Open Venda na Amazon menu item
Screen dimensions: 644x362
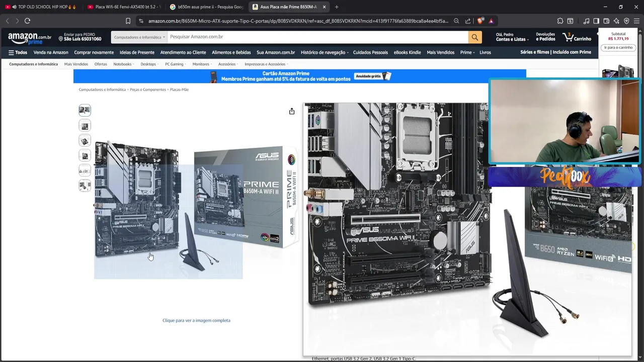point(51,52)
